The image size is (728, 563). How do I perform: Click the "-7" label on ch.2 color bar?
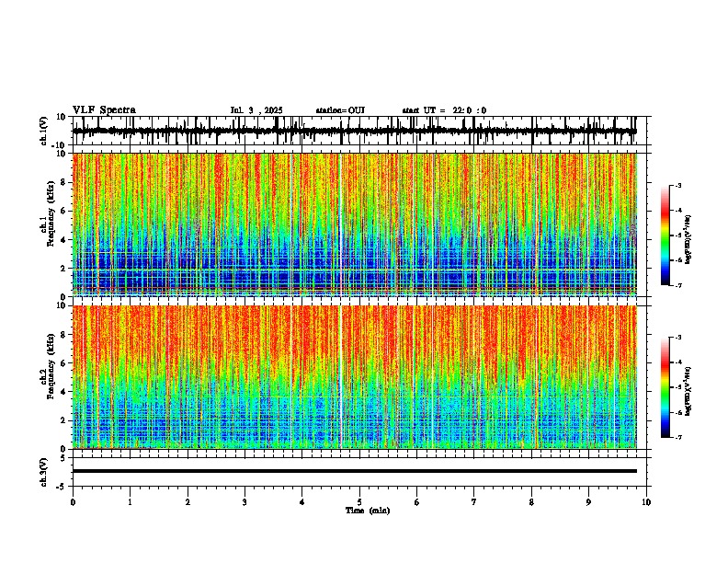tap(678, 437)
